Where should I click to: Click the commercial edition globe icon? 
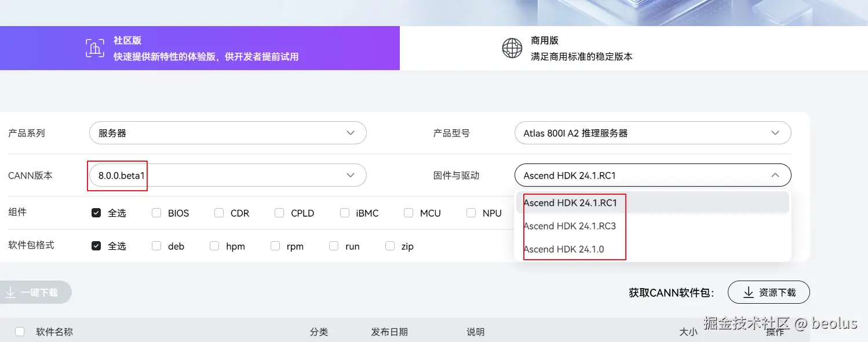click(512, 48)
